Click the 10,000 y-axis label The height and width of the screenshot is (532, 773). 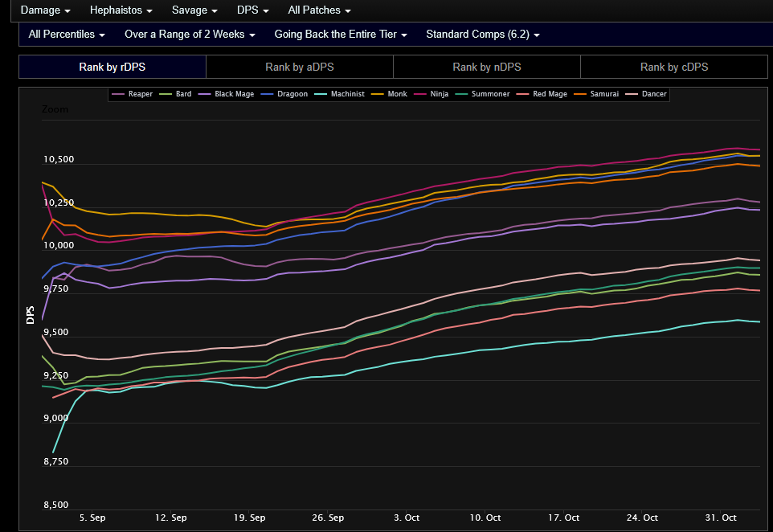(x=59, y=246)
